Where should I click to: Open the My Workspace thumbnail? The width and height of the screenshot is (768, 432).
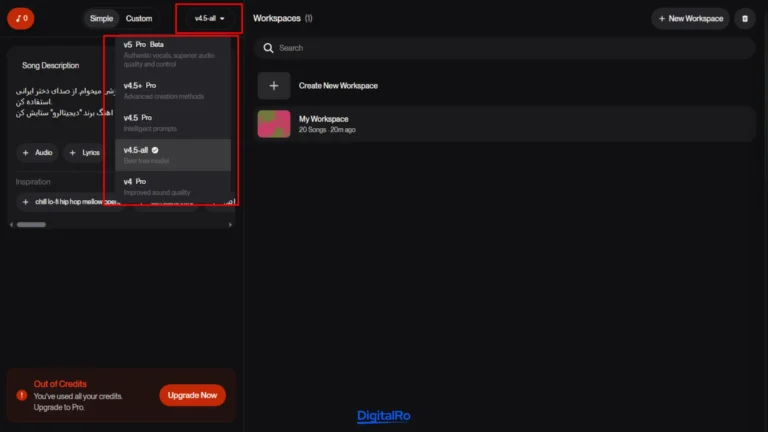point(274,124)
